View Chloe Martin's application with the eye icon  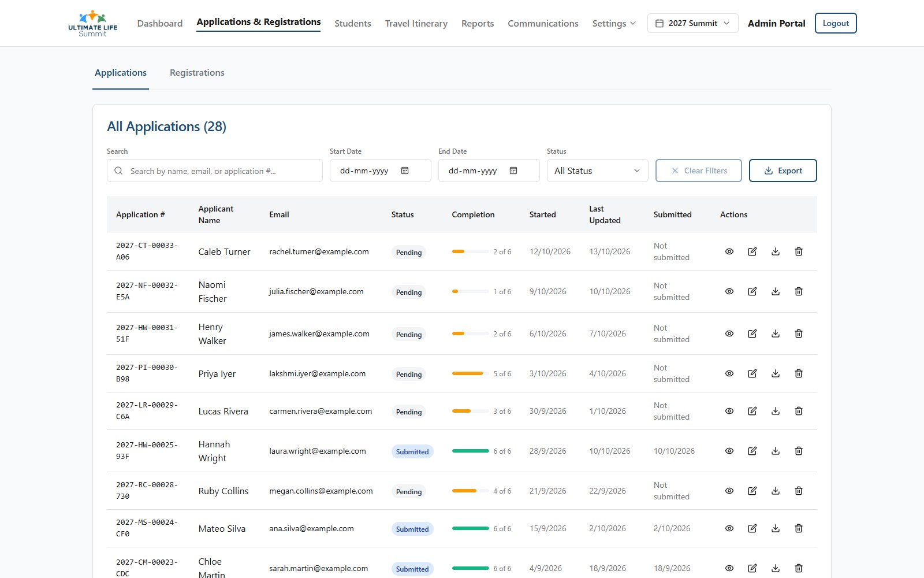coord(729,568)
